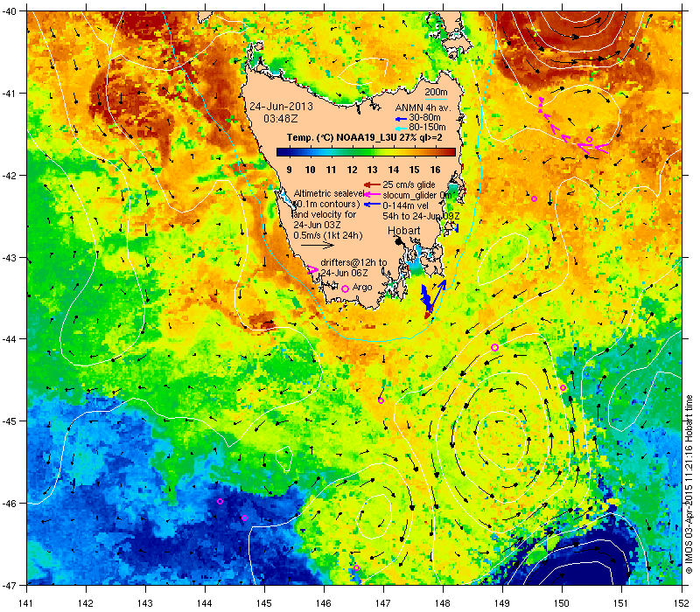Click colorbar tick value '9'
The image size is (700, 612).
(290, 170)
